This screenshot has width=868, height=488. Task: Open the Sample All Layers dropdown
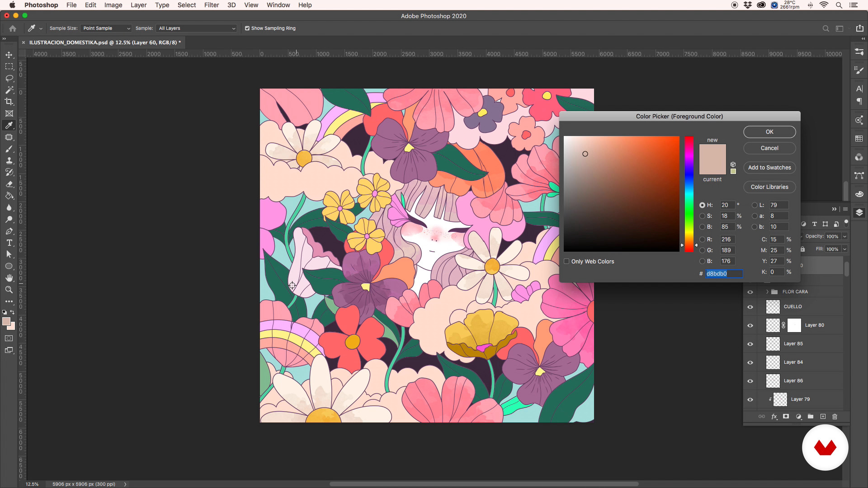197,28
